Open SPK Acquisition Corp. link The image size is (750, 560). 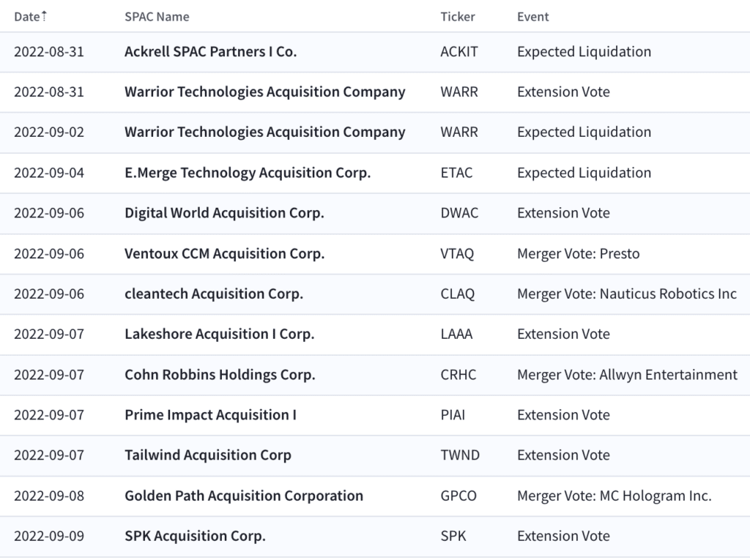[195, 536]
